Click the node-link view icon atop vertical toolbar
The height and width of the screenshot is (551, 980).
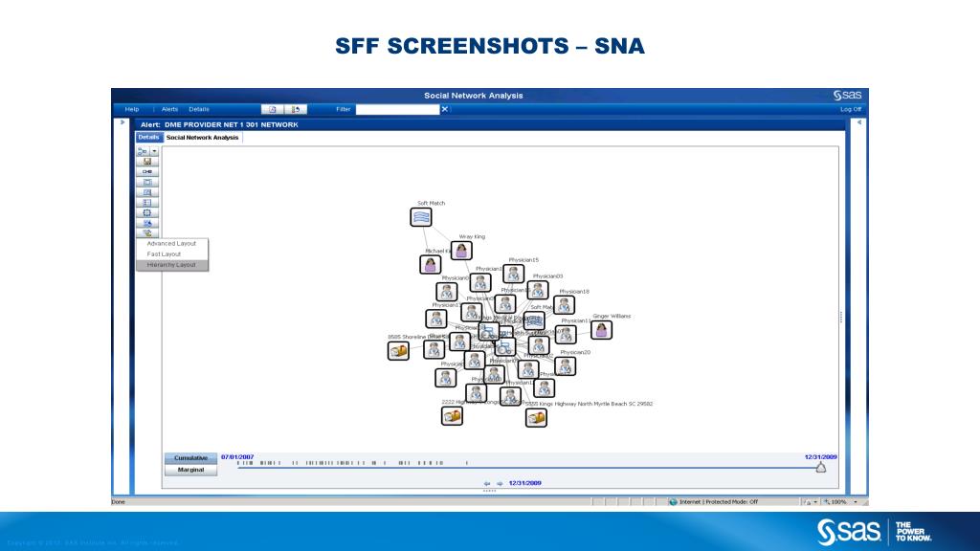[143, 151]
